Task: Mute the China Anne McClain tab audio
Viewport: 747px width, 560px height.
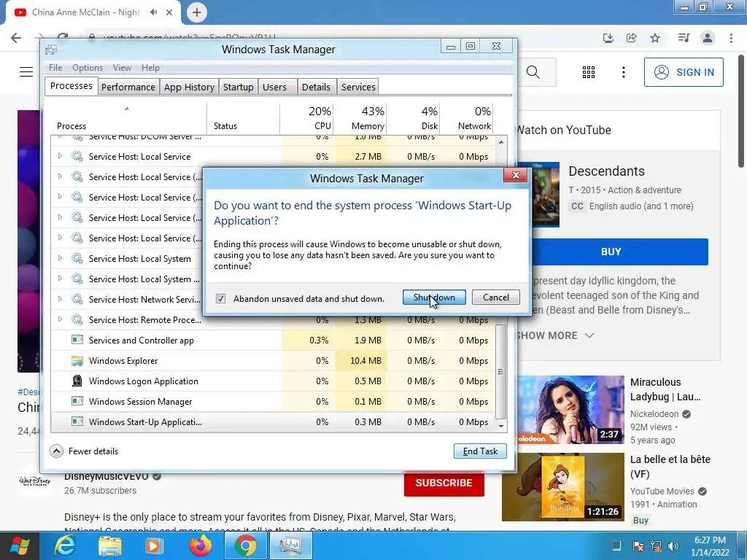Action: (x=153, y=12)
